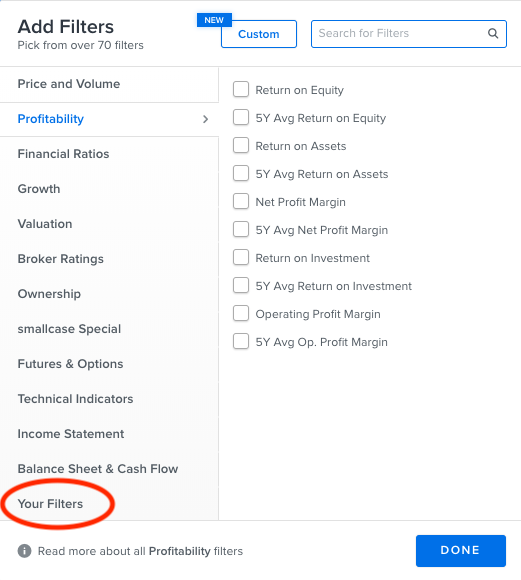This screenshot has width=521, height=580.
Task: Click the info icon near Read more
Action: [24, 551]
